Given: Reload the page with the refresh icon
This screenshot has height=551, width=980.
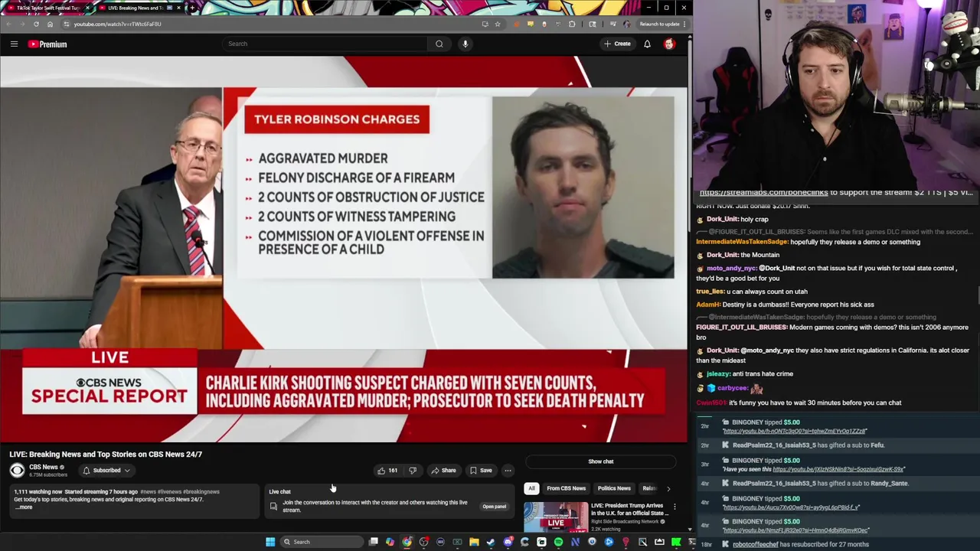Looking at the screenshot, I should (x=36, y=24).
